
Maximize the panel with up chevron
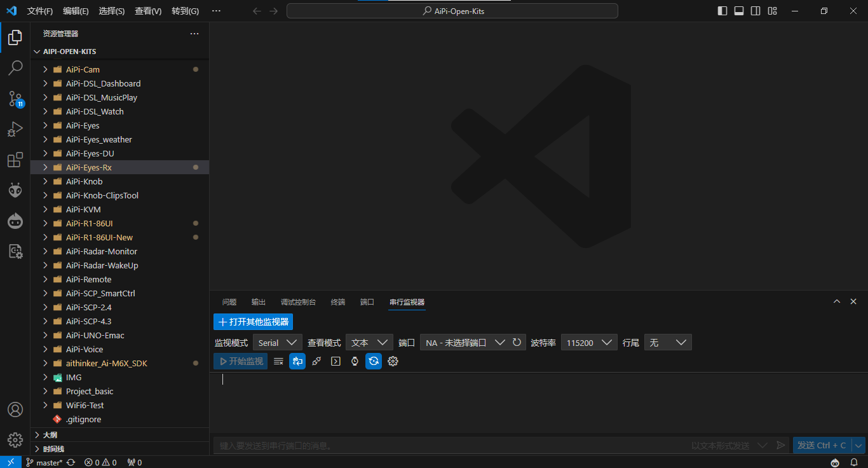tap(837, 301)
